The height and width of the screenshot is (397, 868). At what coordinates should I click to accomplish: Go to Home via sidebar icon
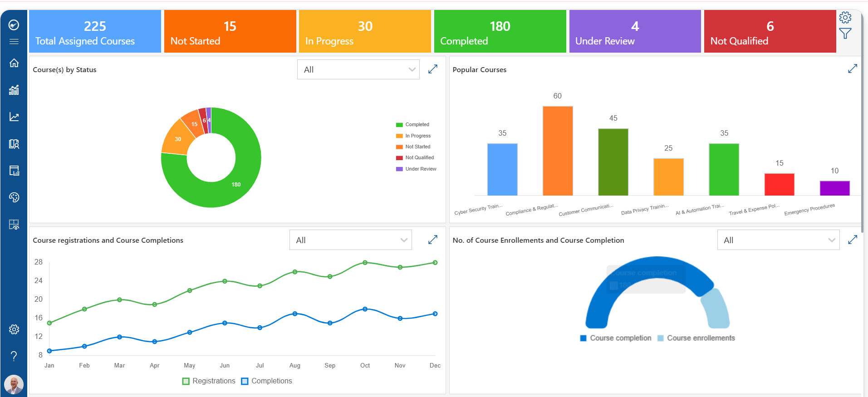pyautogui.click(x=14, y=63)
